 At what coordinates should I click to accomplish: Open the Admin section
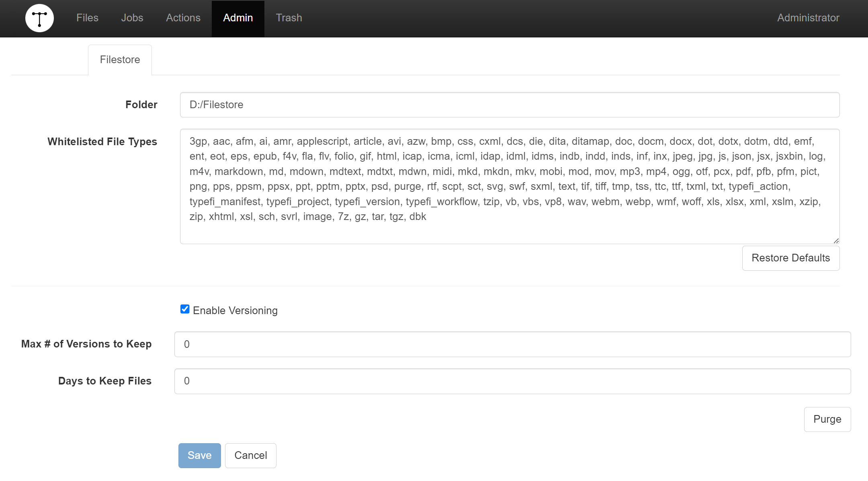click(x=238, y=18)
